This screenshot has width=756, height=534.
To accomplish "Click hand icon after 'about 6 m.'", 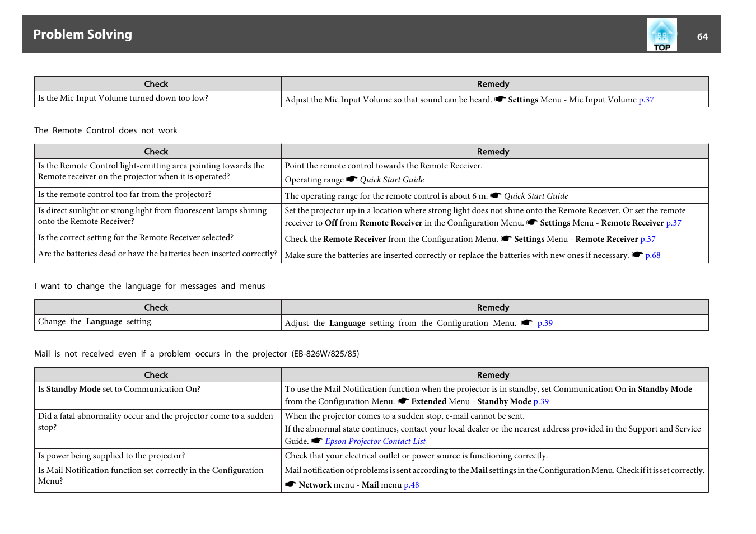I will pyautogui.click(x=496, y=195).
